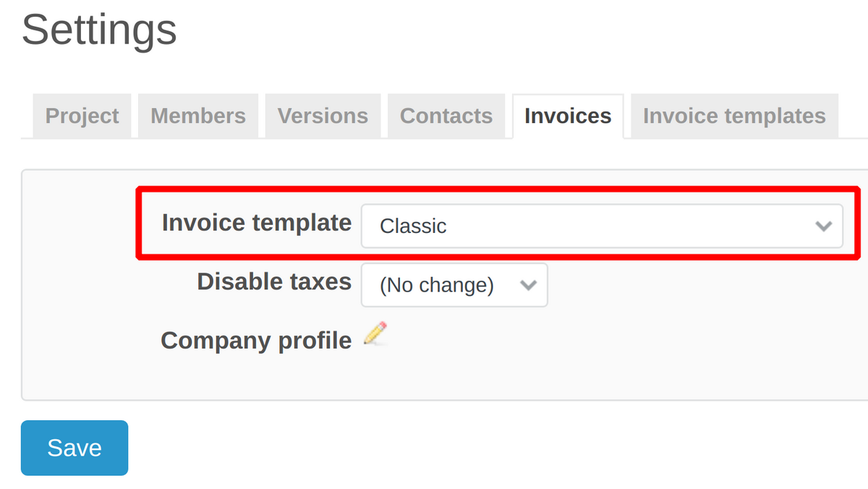
Task: Click the (No change) selected value
Action: pyautogui.click(x=437, y=285)
